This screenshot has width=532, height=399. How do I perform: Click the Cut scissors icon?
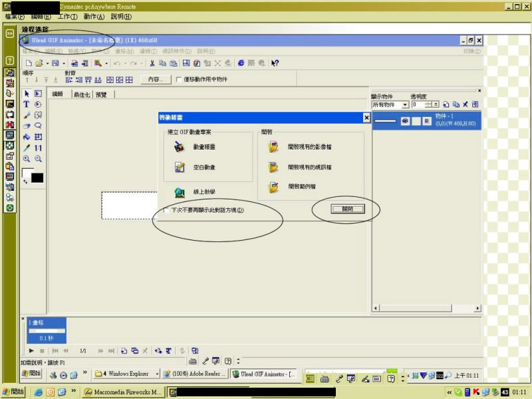pyautogui.click(x=152, y=63)
